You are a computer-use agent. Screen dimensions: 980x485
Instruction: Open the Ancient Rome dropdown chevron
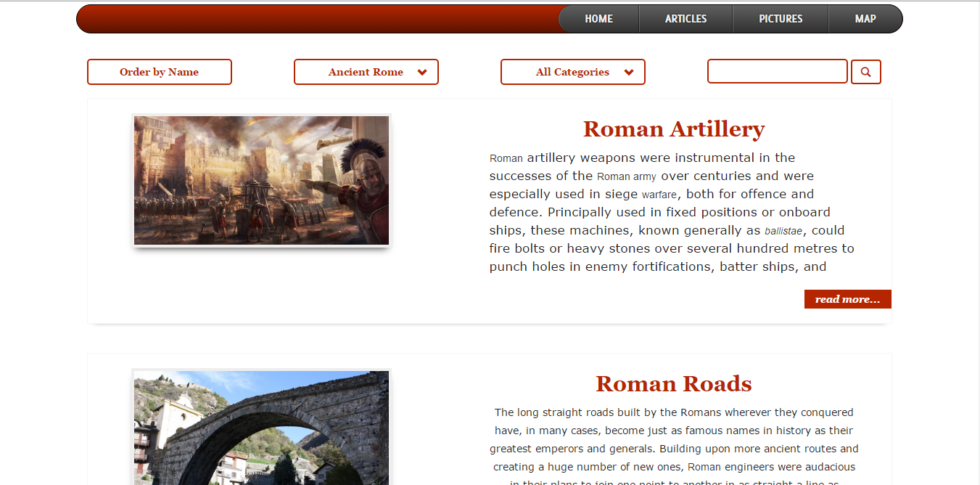tap(422, 73)
